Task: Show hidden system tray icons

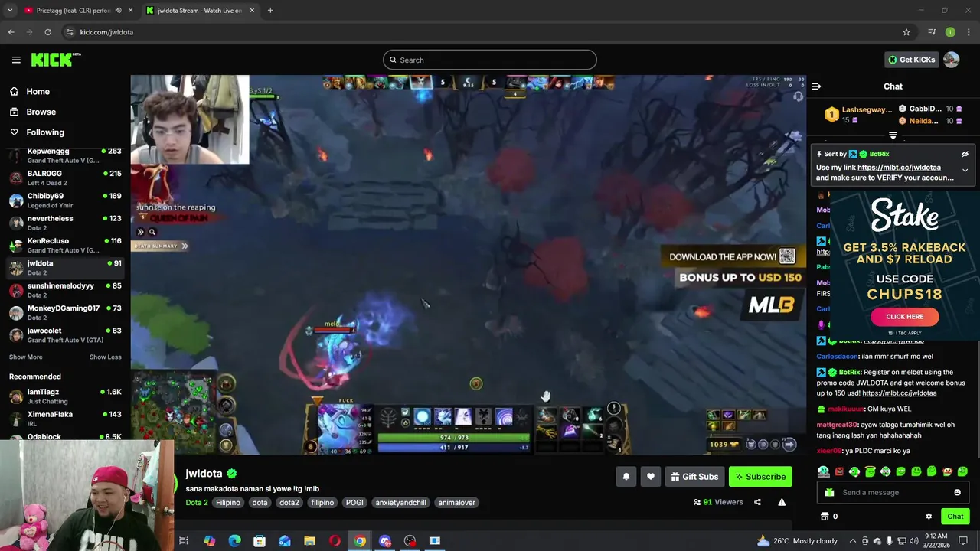Action: click(x=853, y=541)
